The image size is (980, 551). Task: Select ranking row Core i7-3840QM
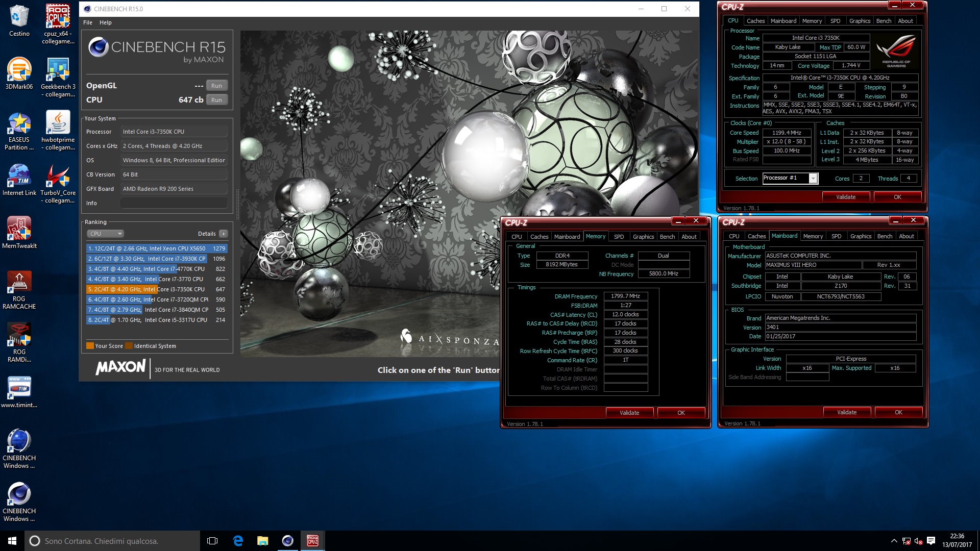coord(157,310)
